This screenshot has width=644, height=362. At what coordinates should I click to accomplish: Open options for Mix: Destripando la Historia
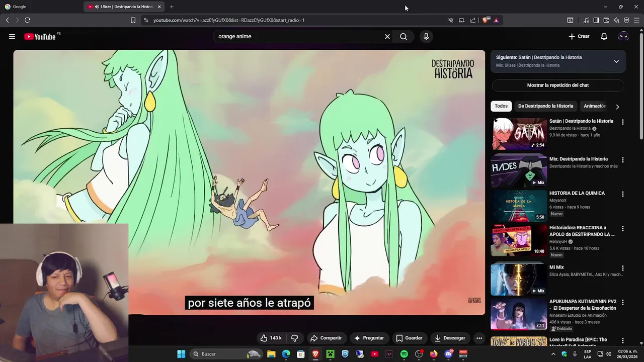(623, 160)
